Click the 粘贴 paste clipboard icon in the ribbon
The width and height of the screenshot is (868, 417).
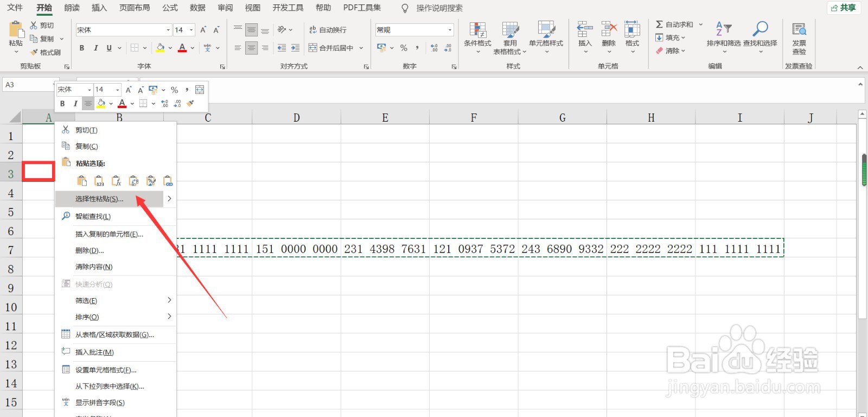point(16,29)
